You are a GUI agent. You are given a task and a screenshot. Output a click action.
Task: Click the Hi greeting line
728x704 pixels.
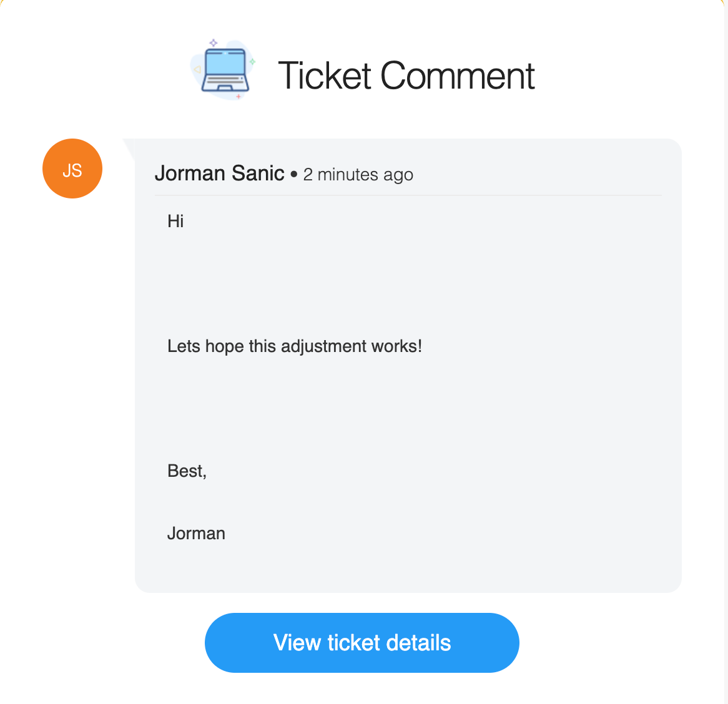175,222
